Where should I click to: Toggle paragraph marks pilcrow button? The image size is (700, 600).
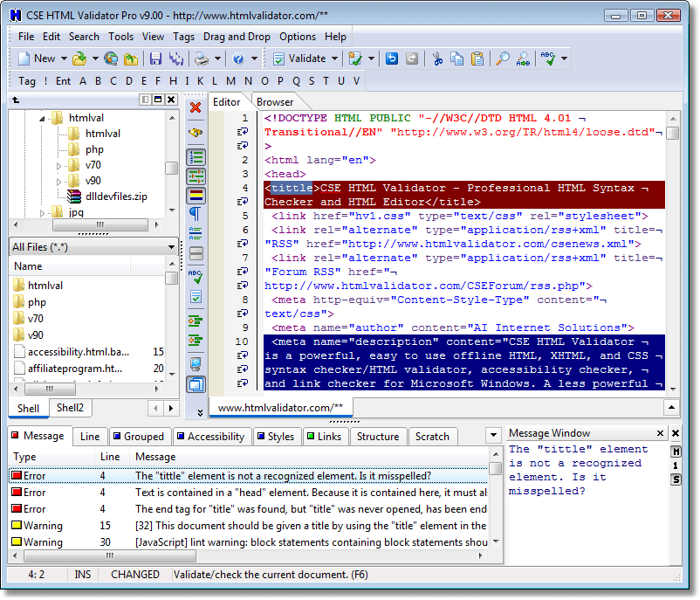click(196, 215)
